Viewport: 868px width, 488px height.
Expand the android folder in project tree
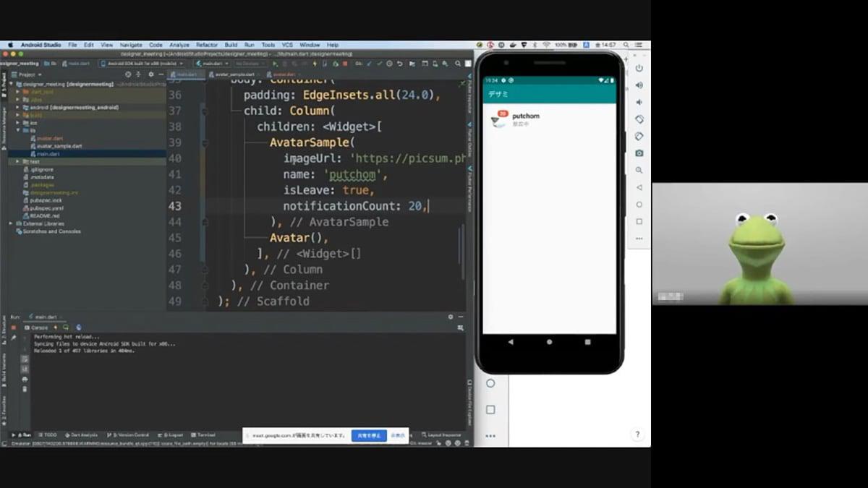click(18, 107)
